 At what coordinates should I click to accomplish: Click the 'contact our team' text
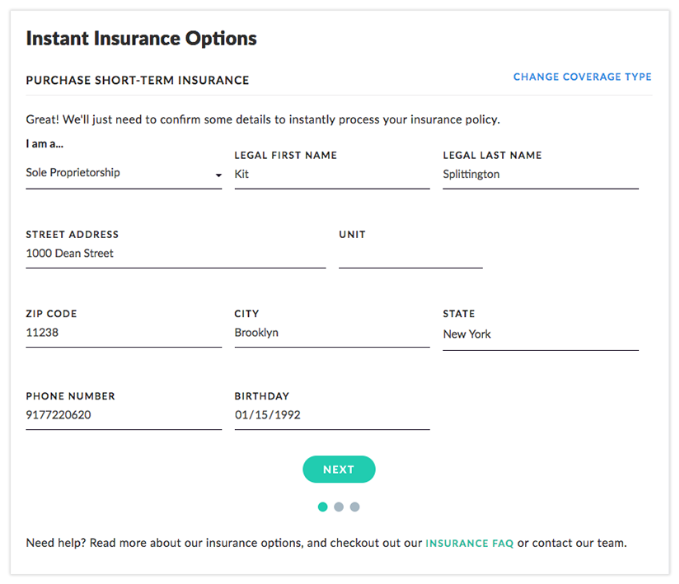point(580,544)
